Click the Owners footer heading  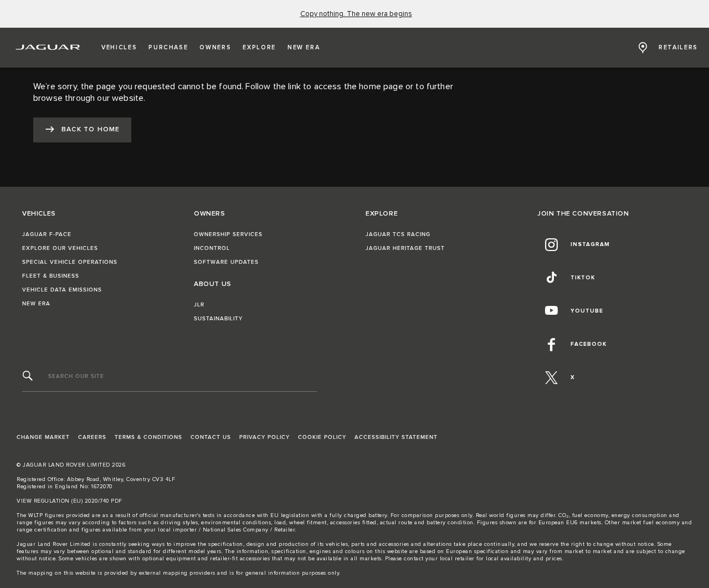(209, 213)
